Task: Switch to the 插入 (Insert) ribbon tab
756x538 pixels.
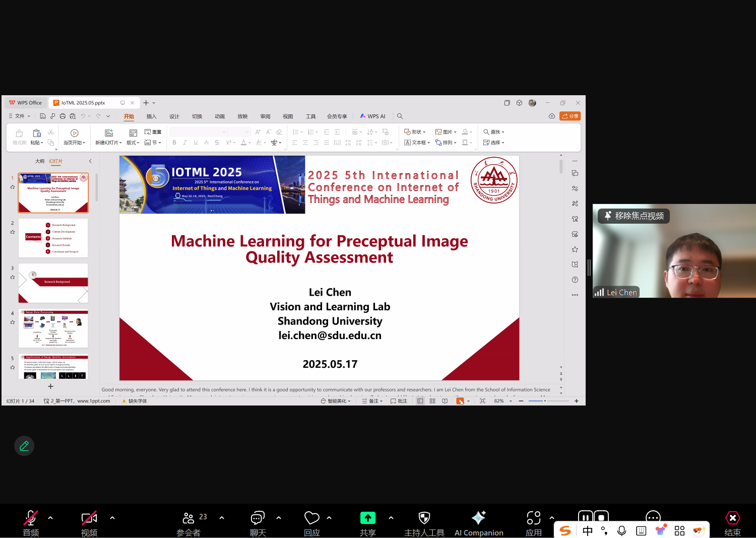Action: click(x=151, y=116)
